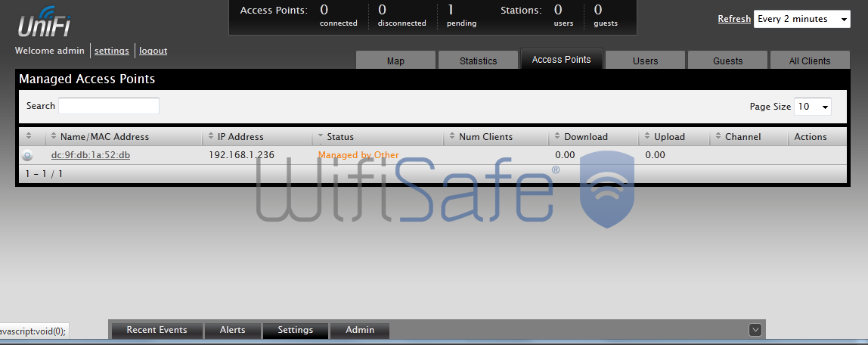Open the Recent Events panel tab
The height and width of the screenshot is (345, 868).
(157, 330)
